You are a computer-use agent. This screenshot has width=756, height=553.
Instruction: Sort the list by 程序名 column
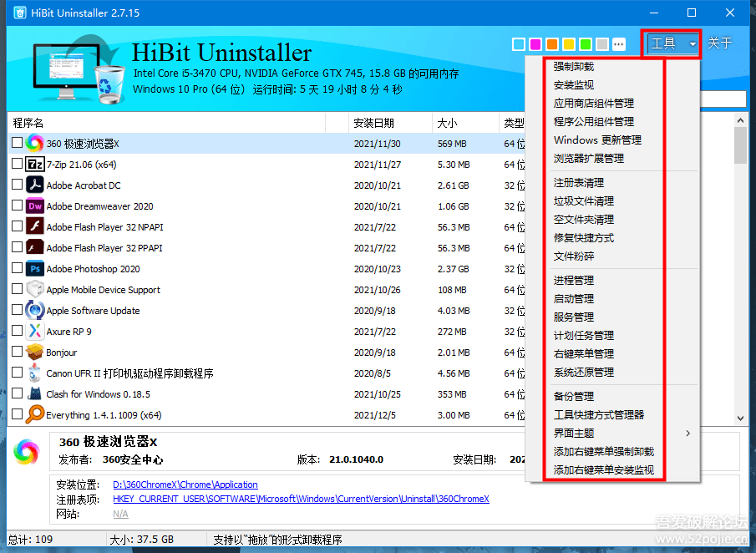(x=167, y=123)
